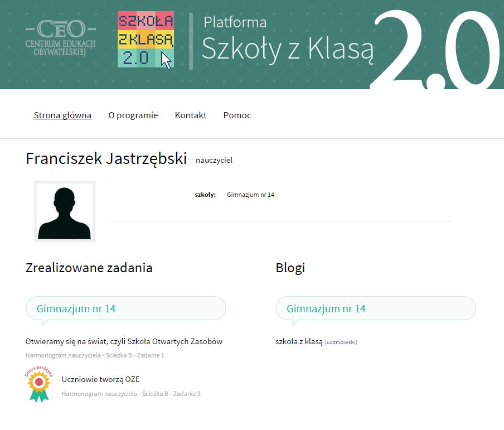Viewport: 504px width, 430px height.
Task: Click the large 2.0 banner number
Action: coord(435,50)
